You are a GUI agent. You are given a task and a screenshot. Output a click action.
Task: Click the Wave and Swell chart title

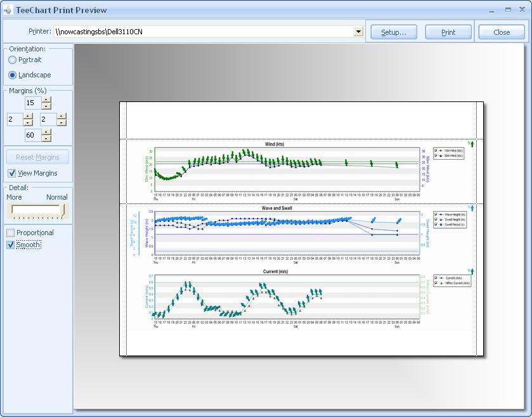click(276, 208)
